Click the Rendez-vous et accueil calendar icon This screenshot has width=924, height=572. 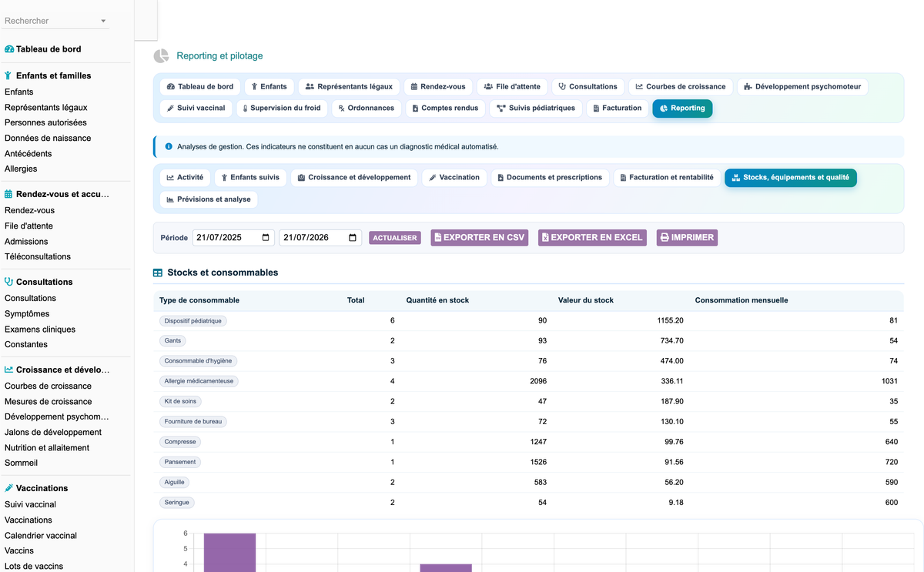[9, 194]
